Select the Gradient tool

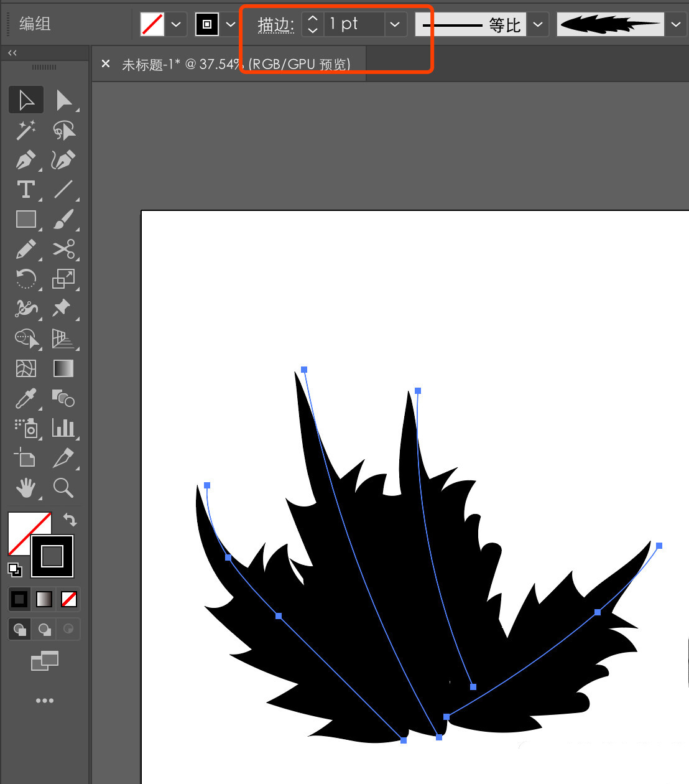tap(63, 368)
